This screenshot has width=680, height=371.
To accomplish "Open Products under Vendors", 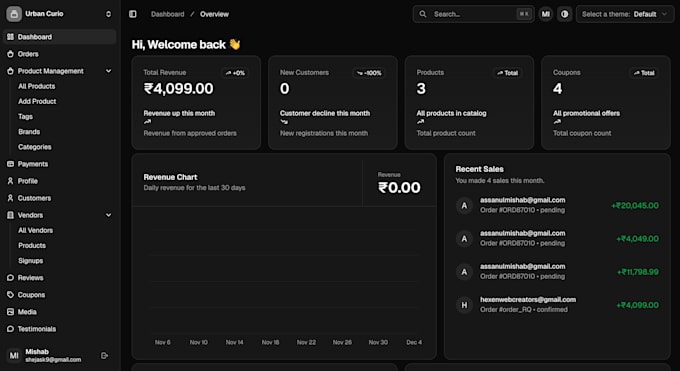I will click(32, 246).
